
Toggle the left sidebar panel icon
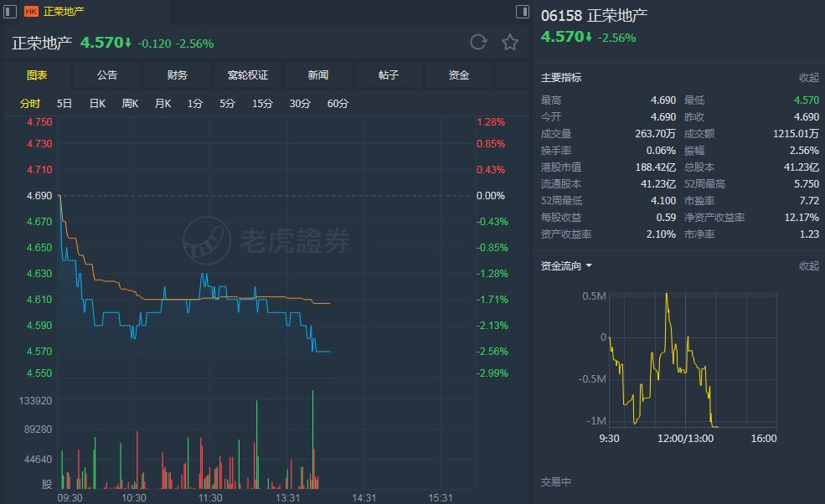pyautogui.click(x=10, y=11)
